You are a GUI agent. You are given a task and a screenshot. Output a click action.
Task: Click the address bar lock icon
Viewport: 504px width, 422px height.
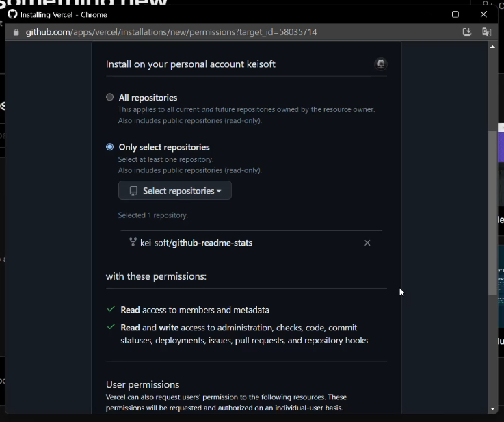point(16,32)
